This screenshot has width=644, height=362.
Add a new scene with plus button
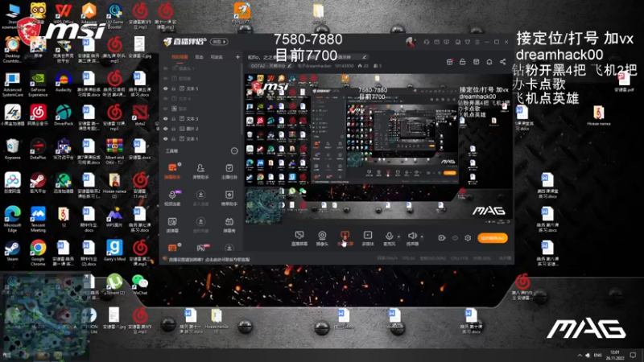coord(237,57)
